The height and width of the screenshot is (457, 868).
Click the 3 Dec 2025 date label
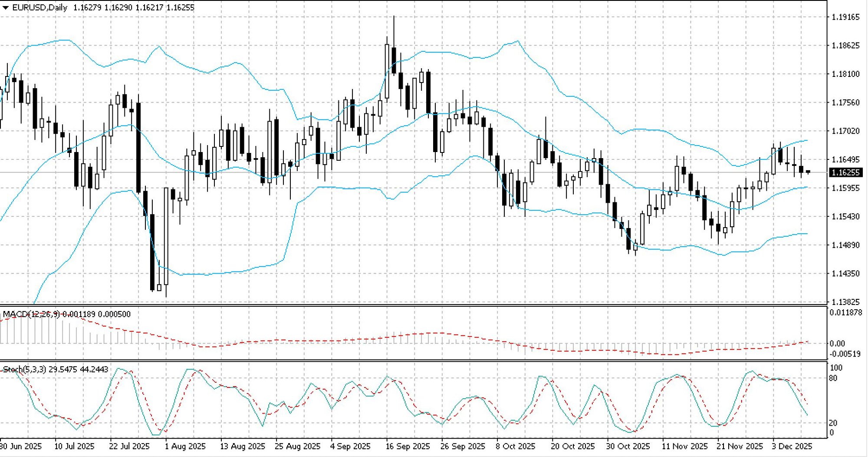[791, 446]
